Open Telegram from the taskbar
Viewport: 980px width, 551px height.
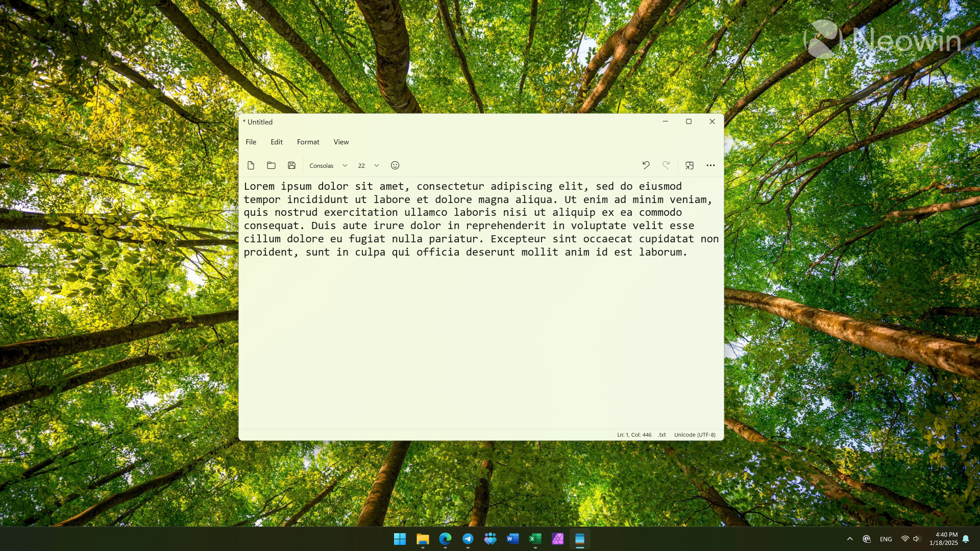[x=468, y=539]
